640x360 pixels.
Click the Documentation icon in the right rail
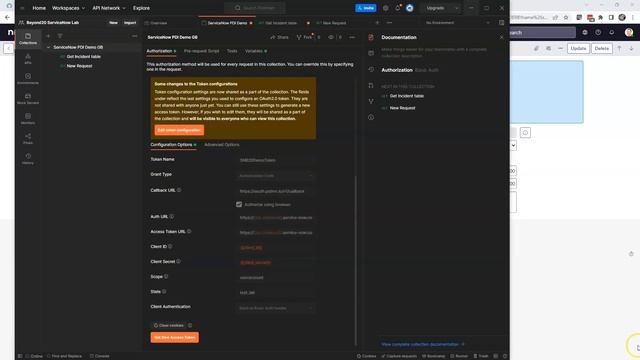(371, 37)
